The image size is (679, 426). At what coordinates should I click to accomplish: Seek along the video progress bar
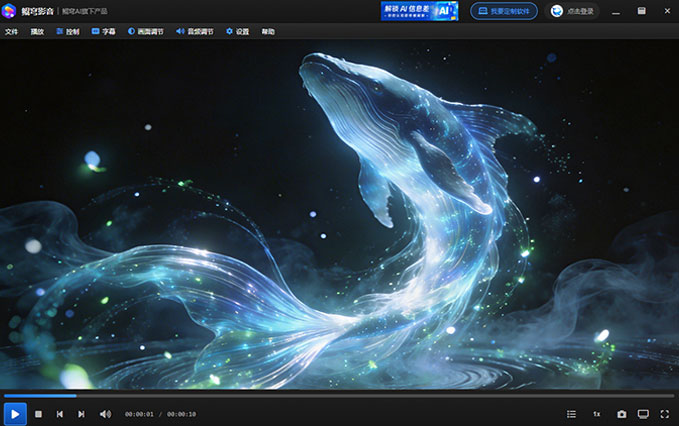click(339, 395)
